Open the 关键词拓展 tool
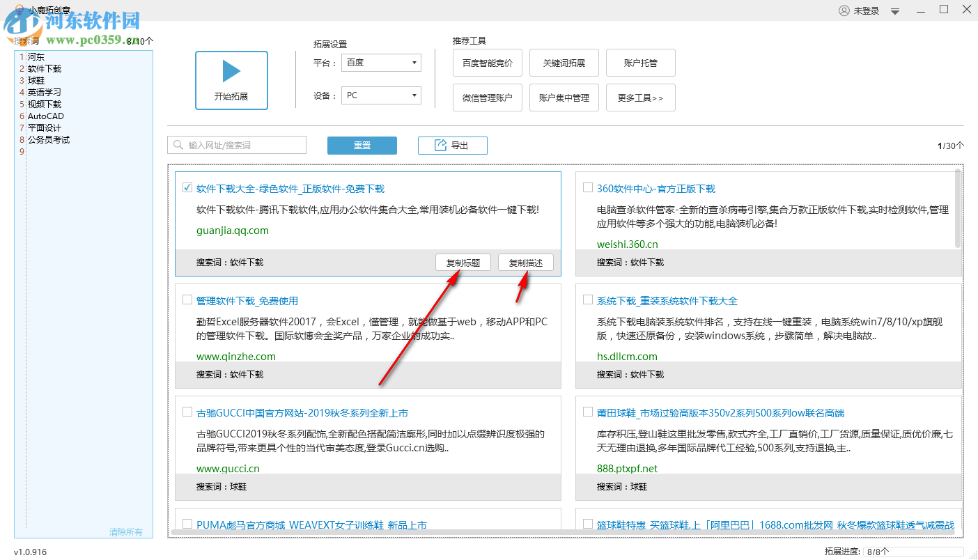978x560 pixels. [x=564, y=62]
